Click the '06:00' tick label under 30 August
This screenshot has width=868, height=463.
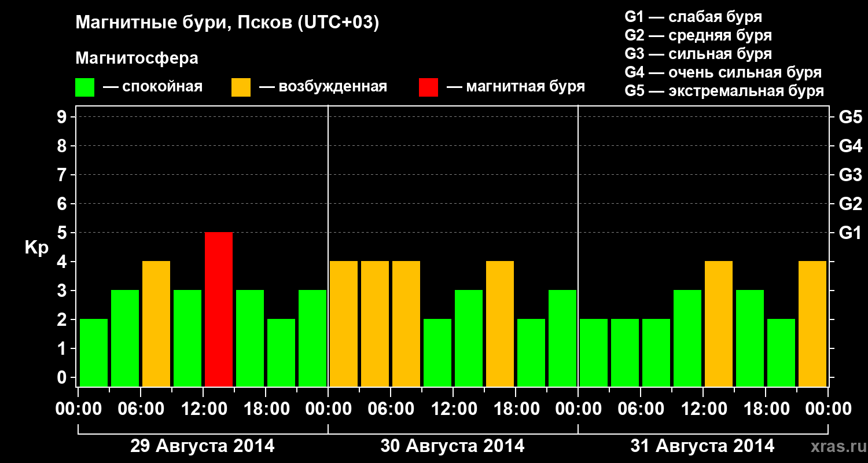391,409
